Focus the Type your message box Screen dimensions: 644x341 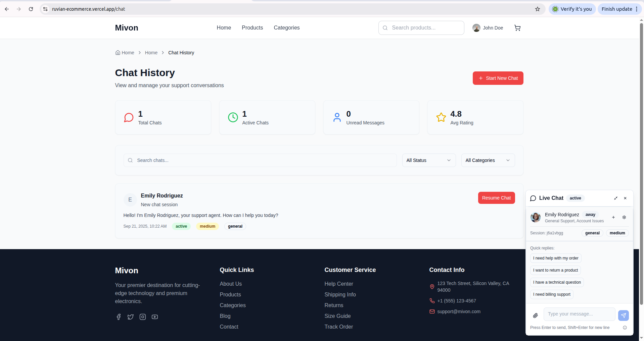pos(580,314)
